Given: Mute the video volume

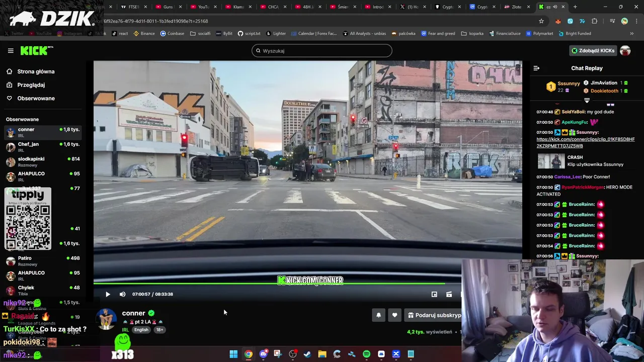Looking at the screenshot, I should (122, 294).
